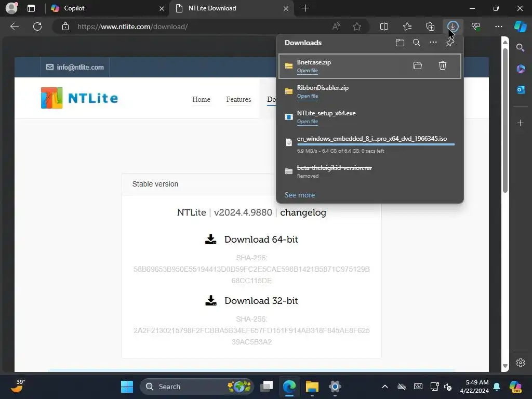Refresh the NTLite download page
532x399 pixels.
37,26
